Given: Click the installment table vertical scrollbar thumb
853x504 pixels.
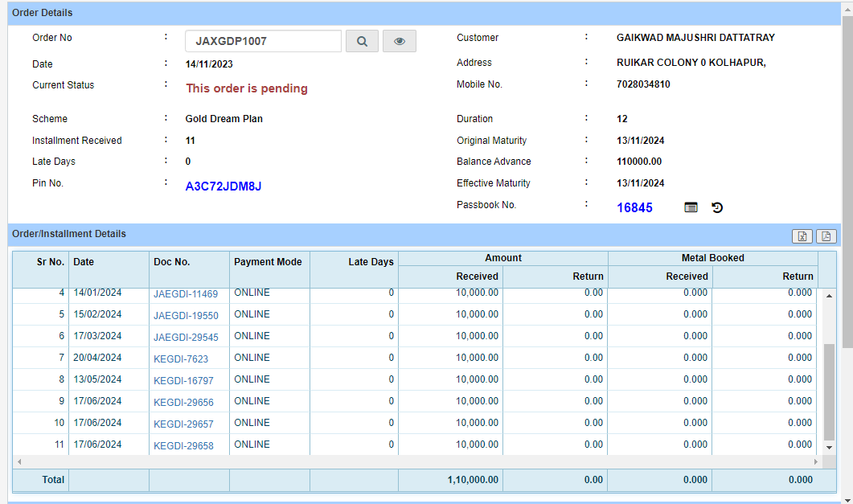Looking at the screenshot, I should pyautogui.click(x=829, y=391).
